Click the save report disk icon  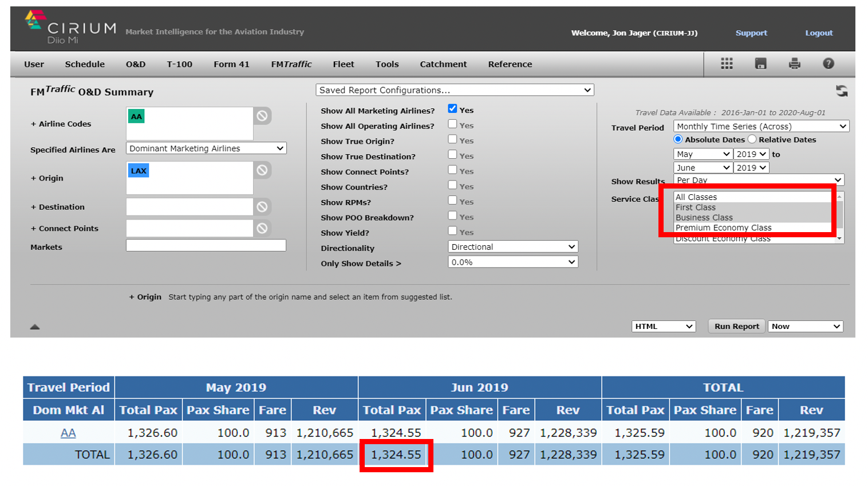(760, 64)
